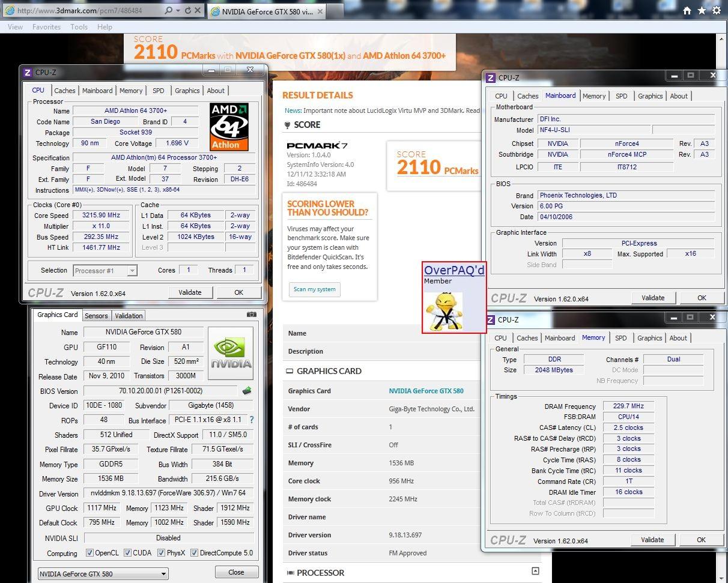728x583 pixels.
Task: Toggle the DirectCompute 5.0 checkbox
Action: (194, 553)
